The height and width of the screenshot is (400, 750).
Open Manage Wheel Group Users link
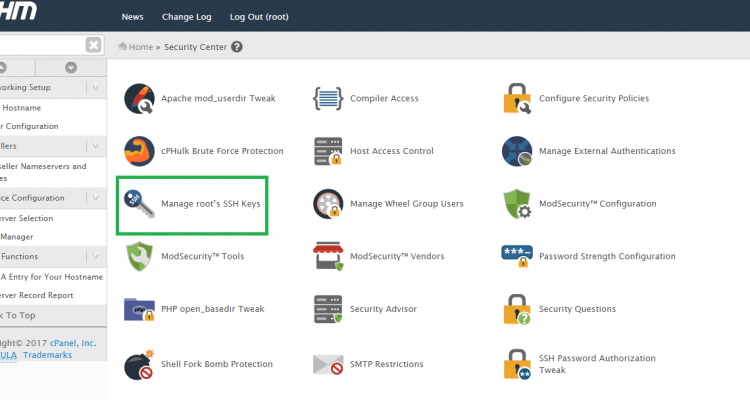(407, 204)
